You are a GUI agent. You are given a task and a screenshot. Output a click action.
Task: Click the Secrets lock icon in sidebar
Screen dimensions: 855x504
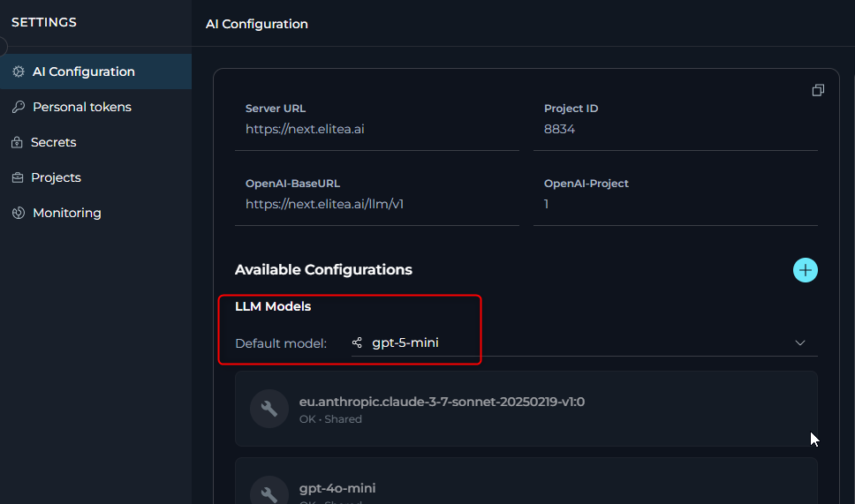coord(17,142)
